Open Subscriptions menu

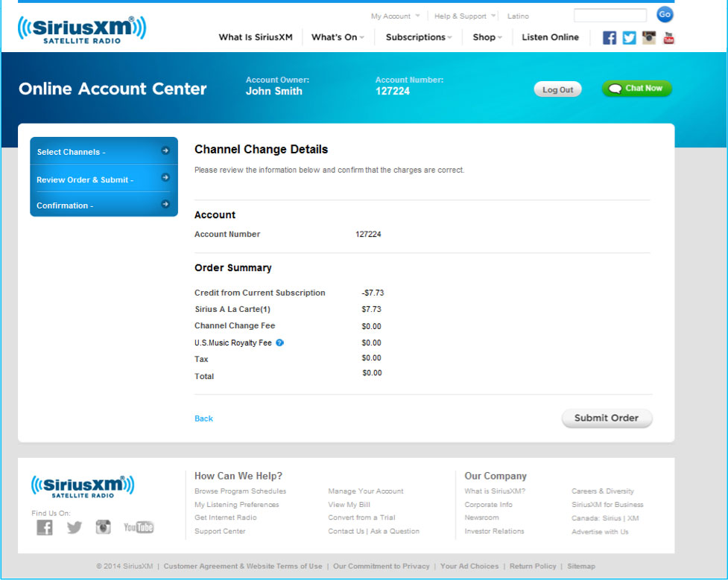tap(419, 37)
